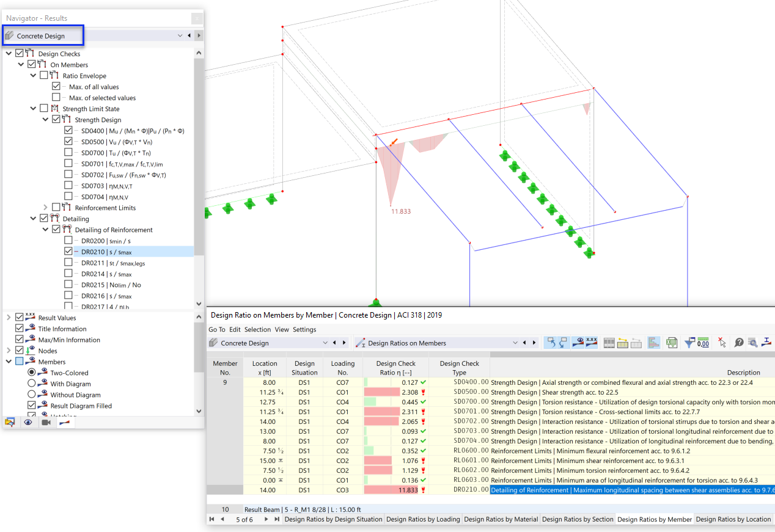Click the magnifier table search icon
The height and width of the screenshot is (532, 775).
coord(753,343)
